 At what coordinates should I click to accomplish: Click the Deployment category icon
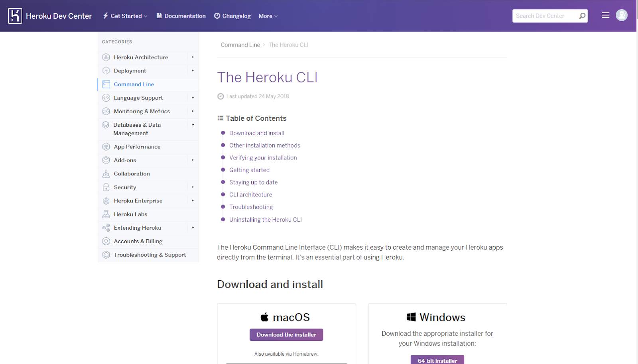(x=106, y=71)
